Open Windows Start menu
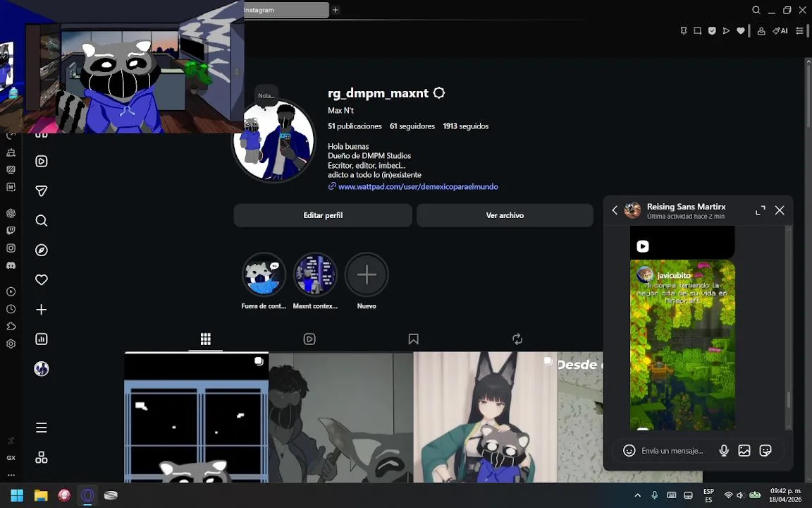The height and width of the screenshot is (508, 812). (17, 495)
